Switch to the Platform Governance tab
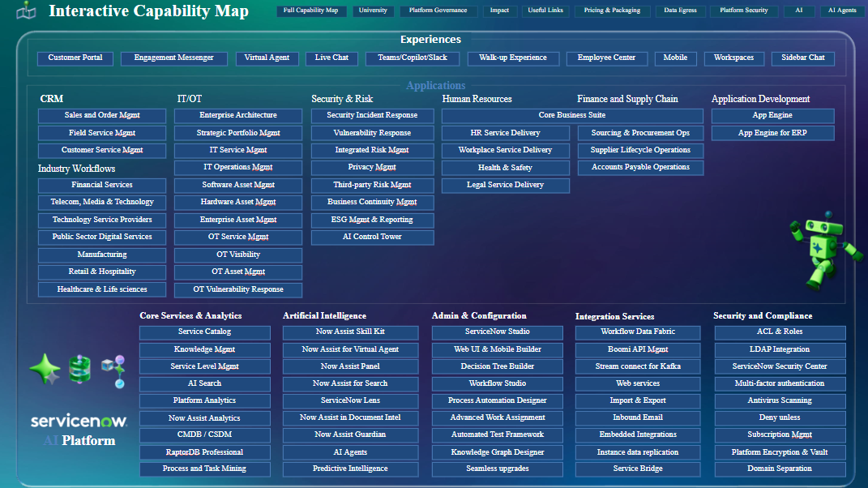Viewport: 868px width, 488px height. click(438, 11)
